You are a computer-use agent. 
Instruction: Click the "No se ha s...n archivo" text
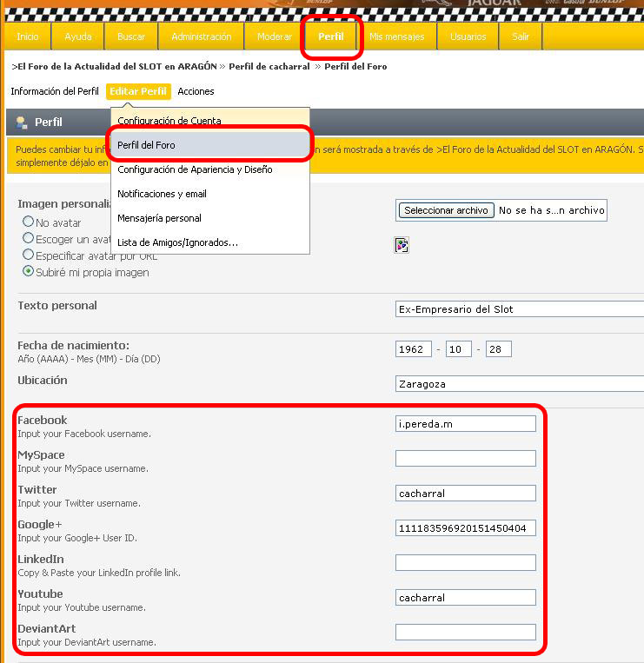[x=551, y=210]
